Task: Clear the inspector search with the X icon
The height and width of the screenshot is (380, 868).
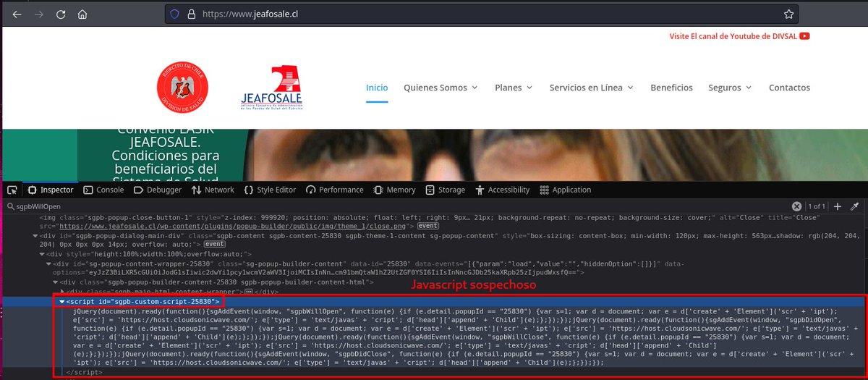Action: [x=796, y=206]
